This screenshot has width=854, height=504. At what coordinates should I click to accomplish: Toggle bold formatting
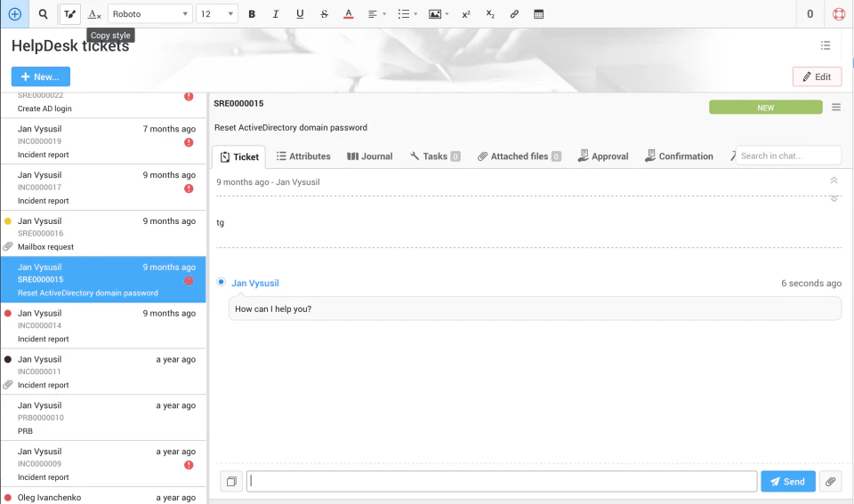[x=252, y=14]
